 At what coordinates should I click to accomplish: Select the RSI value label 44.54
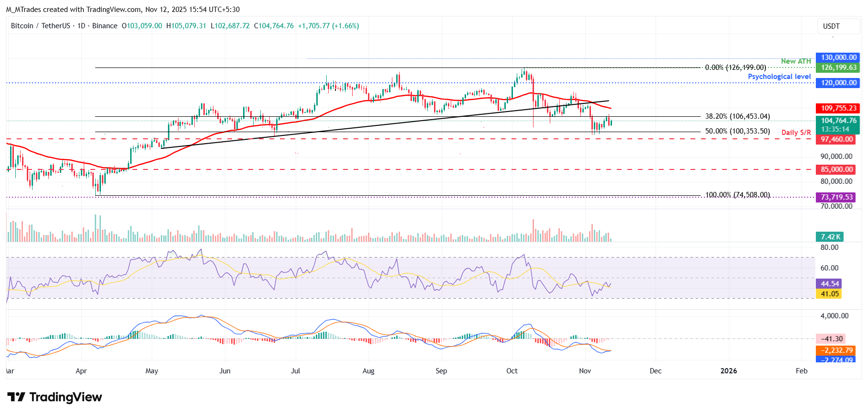click(x=830, y=284)
